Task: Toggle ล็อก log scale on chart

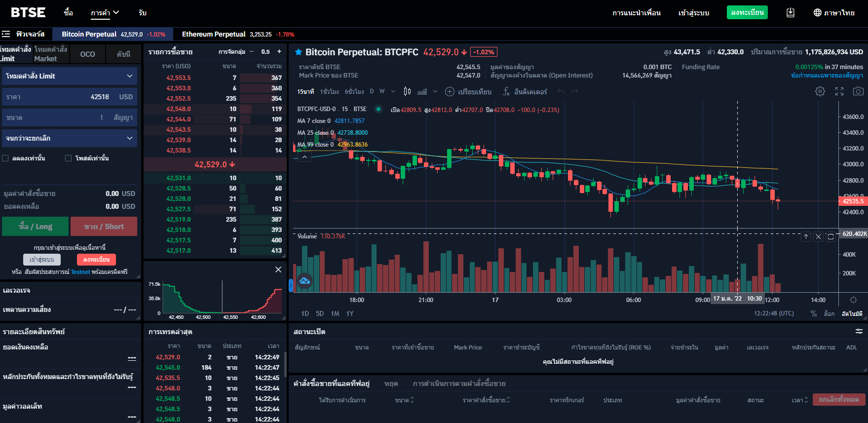Action: (830, 313)
